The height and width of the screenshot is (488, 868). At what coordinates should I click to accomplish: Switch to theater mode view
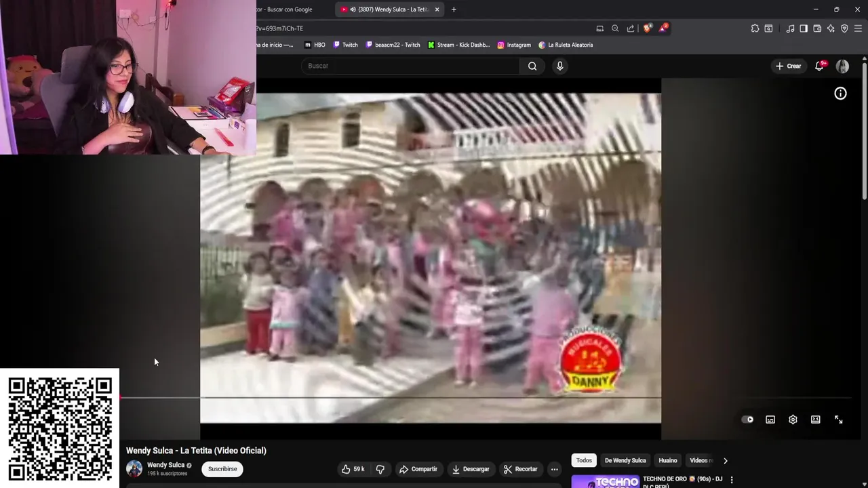tap(816, 420)
